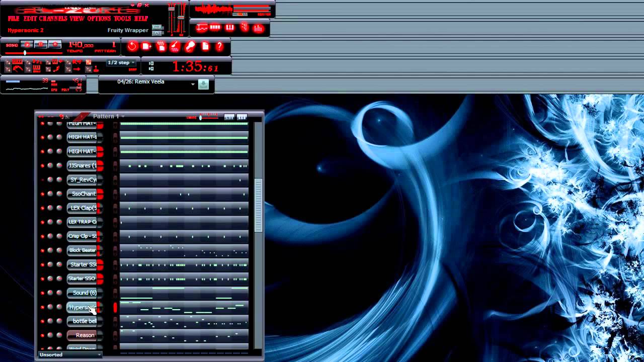
Task: Mute the JJSnares channel
Action: (42, 165)
